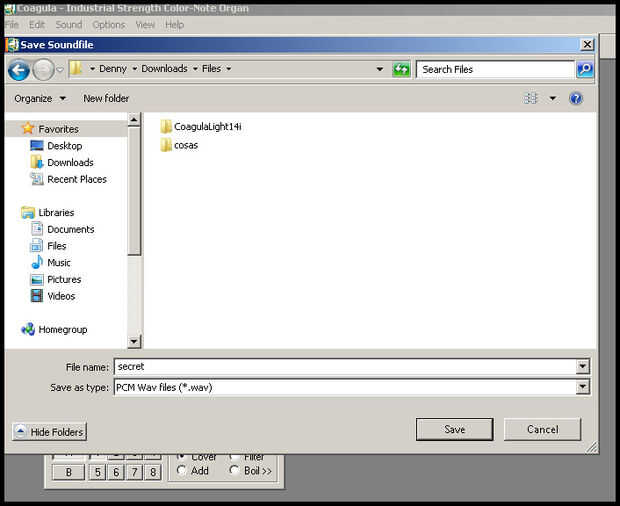Click the navigation pane scrollbar thumb

(x=134, y=191)
